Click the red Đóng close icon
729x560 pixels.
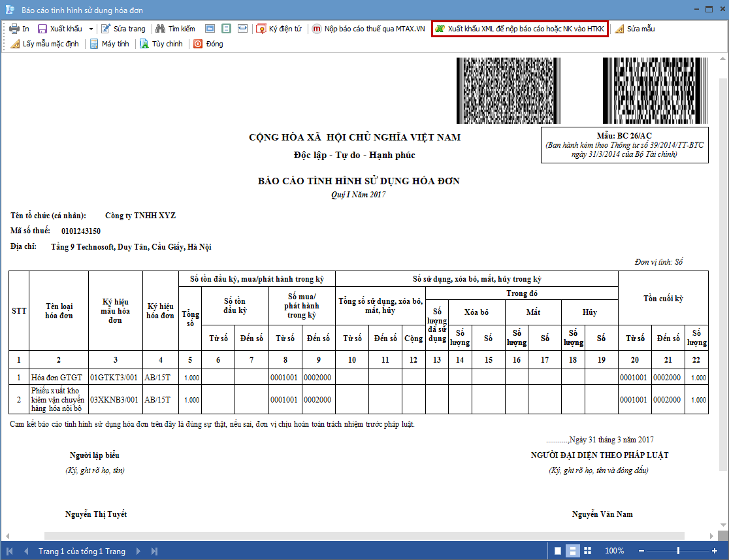pyautogui.click(x=198, y=44)
